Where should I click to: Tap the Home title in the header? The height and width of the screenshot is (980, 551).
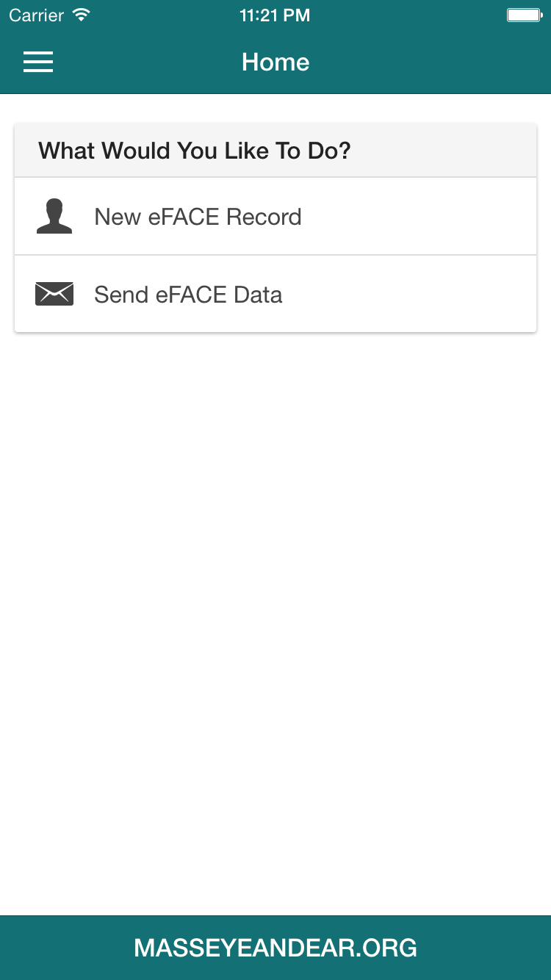275,62
